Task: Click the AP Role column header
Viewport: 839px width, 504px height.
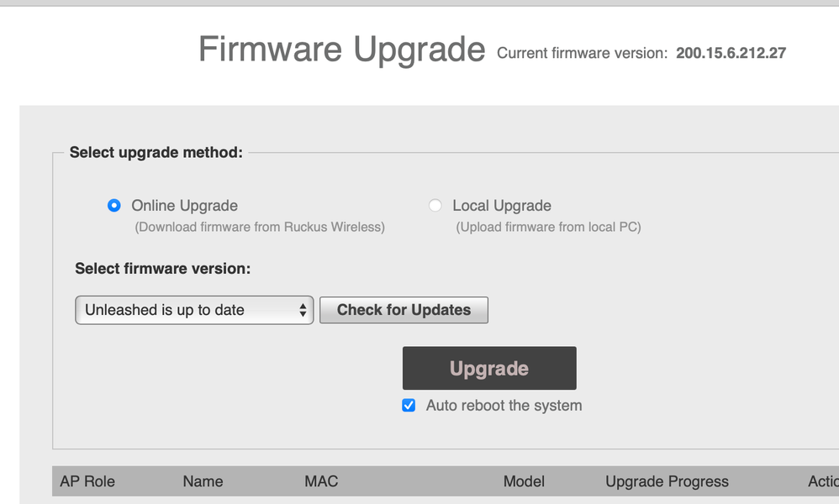Action: [x=87, y=481]
